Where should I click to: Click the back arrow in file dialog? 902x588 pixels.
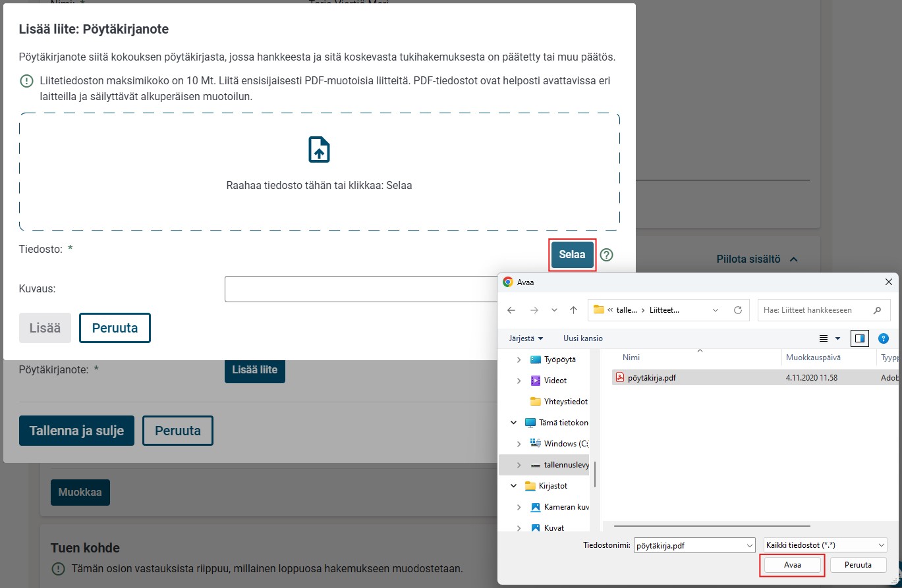click(x=511, y=309)
